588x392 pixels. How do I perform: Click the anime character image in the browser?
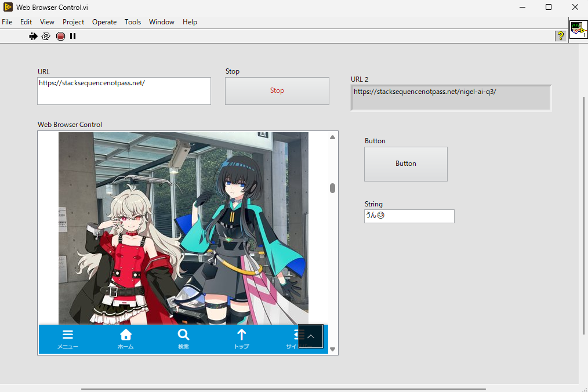183,228
